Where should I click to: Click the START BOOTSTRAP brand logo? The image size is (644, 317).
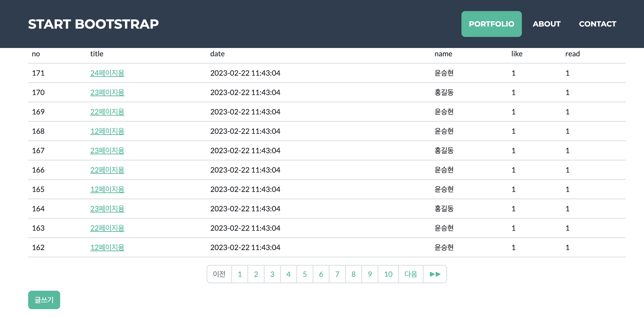point(93,24)
